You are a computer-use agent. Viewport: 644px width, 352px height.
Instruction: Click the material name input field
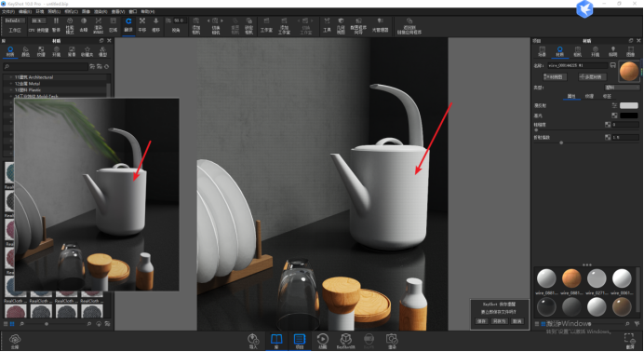[x=578, y=65]
